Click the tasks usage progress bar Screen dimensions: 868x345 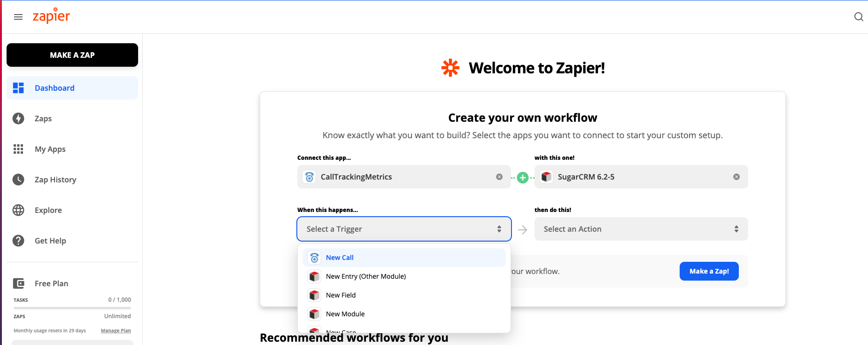coord(72,308)
